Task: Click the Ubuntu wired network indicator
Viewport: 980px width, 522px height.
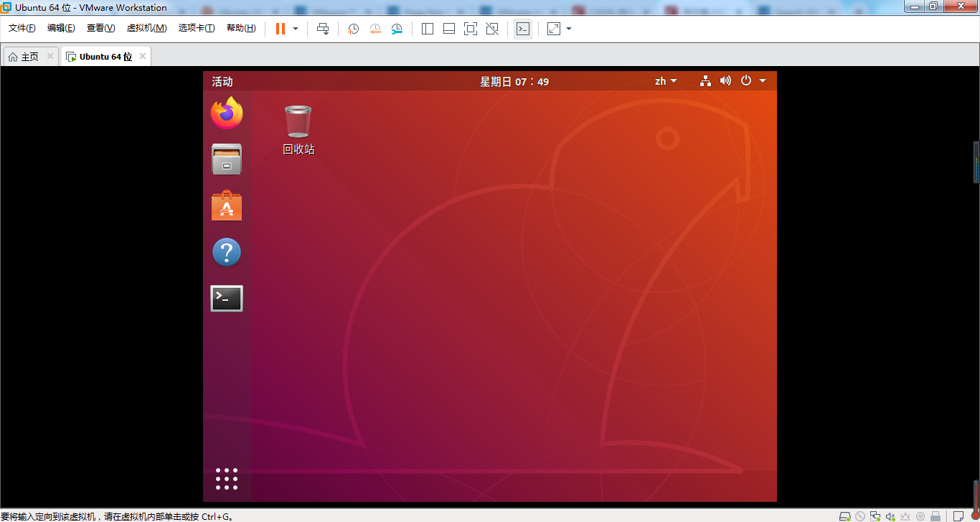Action: tap(706, 81)
